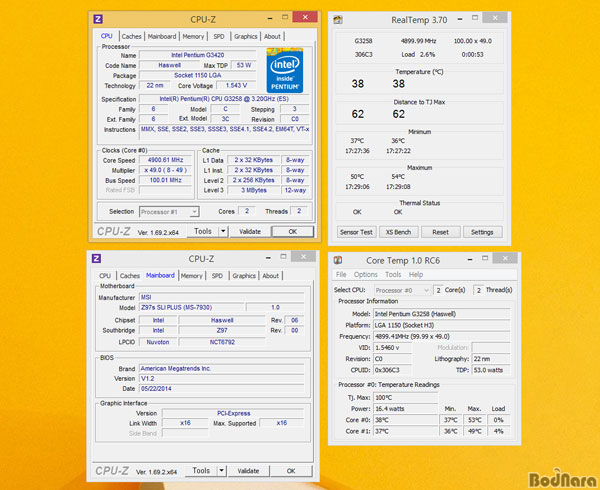This screenshot has width=600, height=490.
Task: Open SPD tab in top CPU-Z window
Action: pyautogui.click(x=219, y=36)
